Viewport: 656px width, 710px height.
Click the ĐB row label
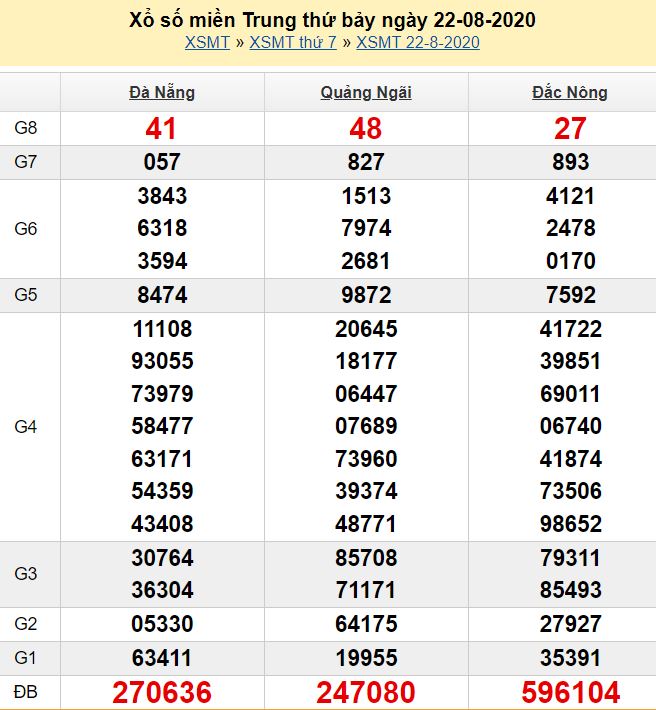click(26, 691)
